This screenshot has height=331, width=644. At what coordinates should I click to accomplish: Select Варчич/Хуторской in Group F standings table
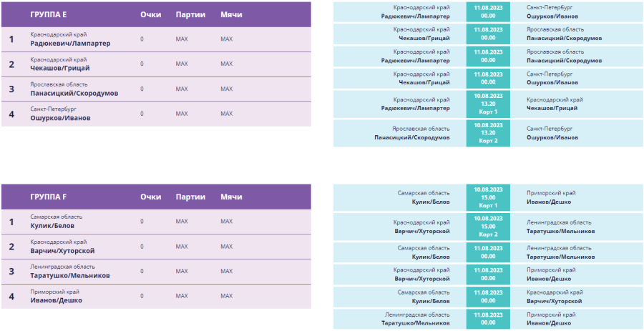coord(62,251)
